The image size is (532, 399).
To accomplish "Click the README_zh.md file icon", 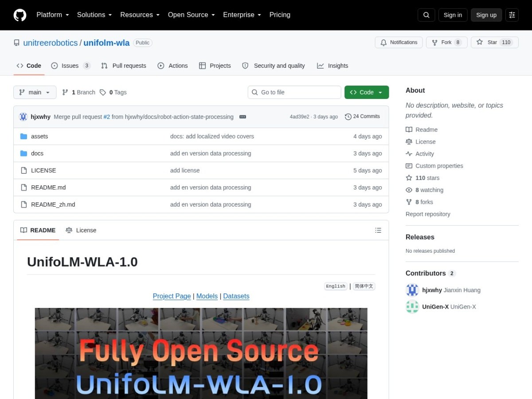I will (x=23, y=204).
